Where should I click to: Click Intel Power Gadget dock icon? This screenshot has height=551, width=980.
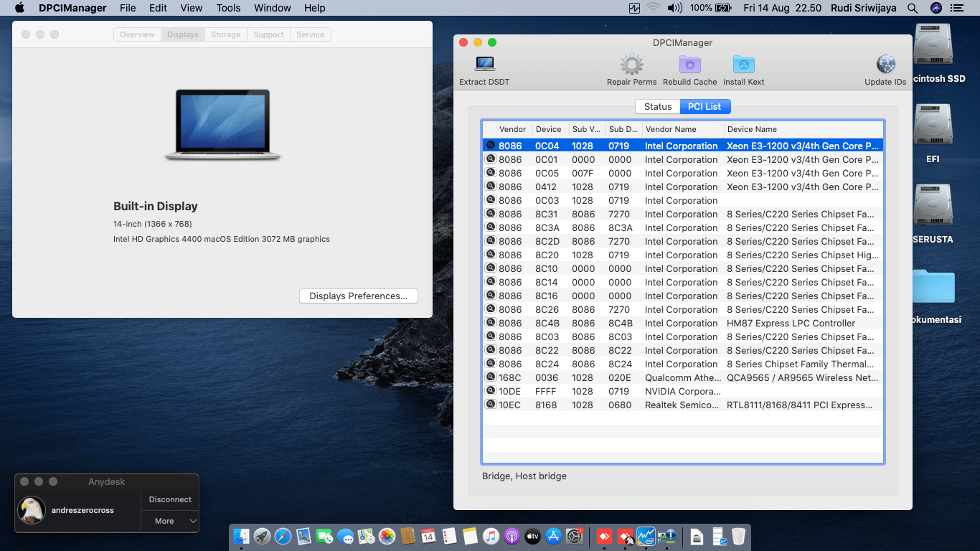[646, 536]
